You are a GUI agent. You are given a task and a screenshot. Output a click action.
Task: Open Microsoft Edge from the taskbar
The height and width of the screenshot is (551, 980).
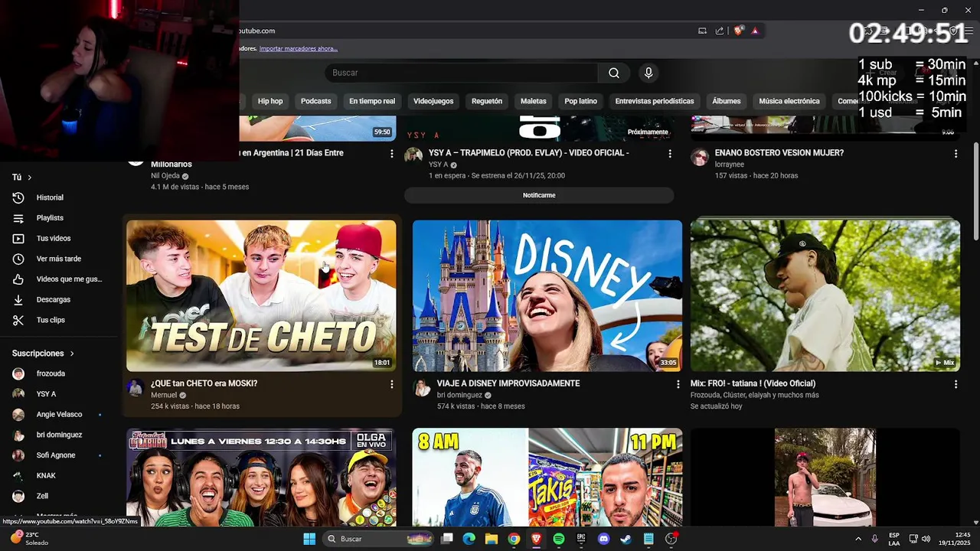(469, 539)
